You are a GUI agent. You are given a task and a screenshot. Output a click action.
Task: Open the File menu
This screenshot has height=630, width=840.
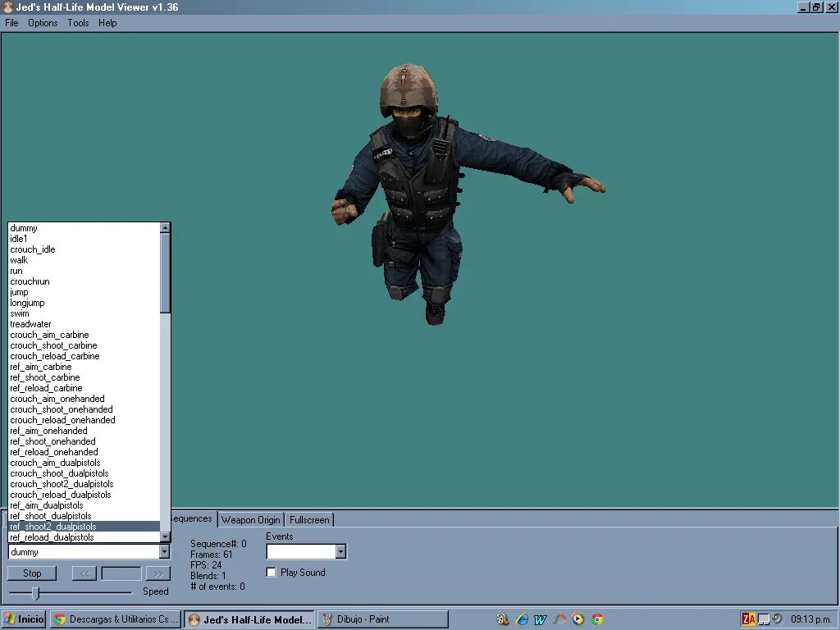[x=11, y=23]
